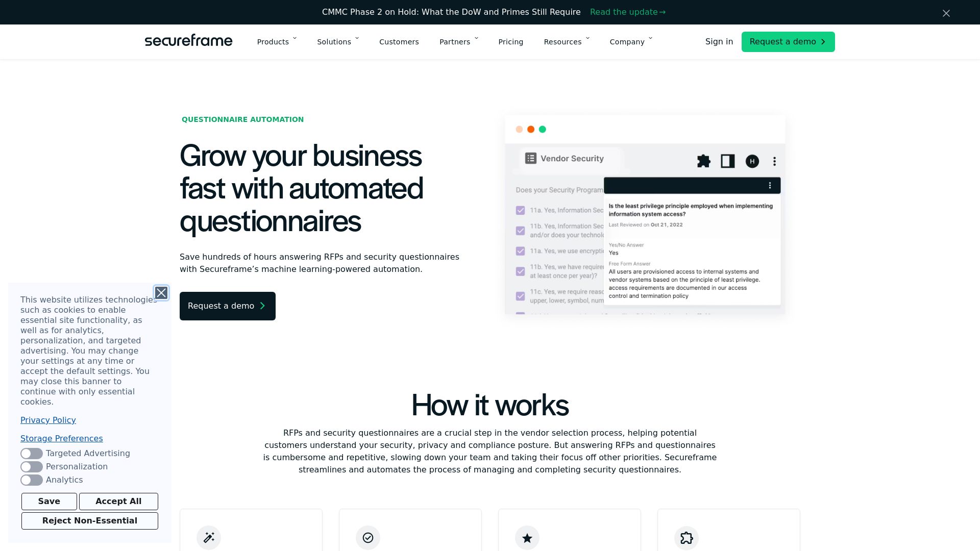Click the QUESTIONNAIRE AUTOMATION label
This screenshot has width=980, height=551.
pos(243,119)
